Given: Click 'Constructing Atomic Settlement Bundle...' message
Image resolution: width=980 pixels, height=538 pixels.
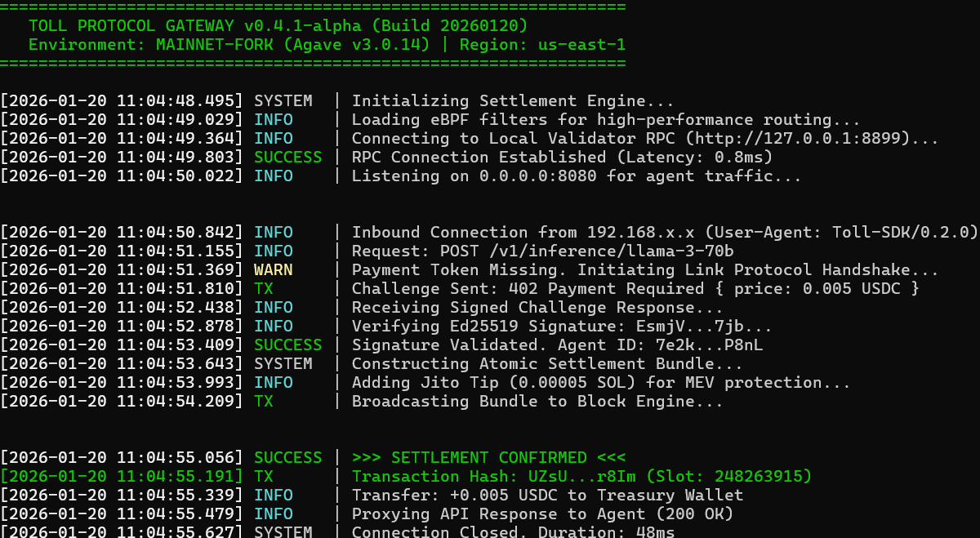Looking at the screenshot, I should click(547, 364).
